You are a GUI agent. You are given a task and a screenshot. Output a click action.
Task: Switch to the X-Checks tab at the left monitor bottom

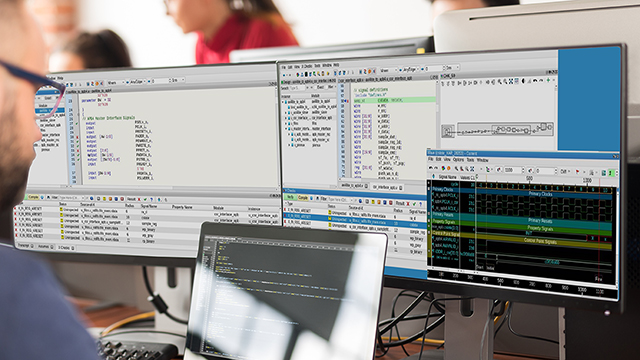tap(65, 248)
